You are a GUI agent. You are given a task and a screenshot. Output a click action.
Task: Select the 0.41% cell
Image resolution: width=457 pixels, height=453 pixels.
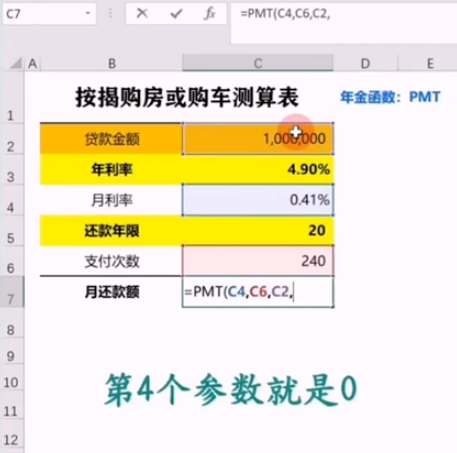click(258, 200)
